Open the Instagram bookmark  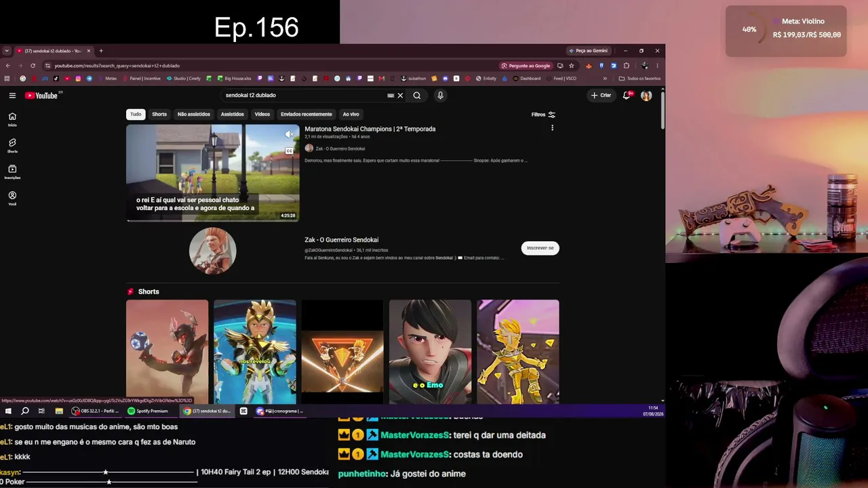pos(78,79)
